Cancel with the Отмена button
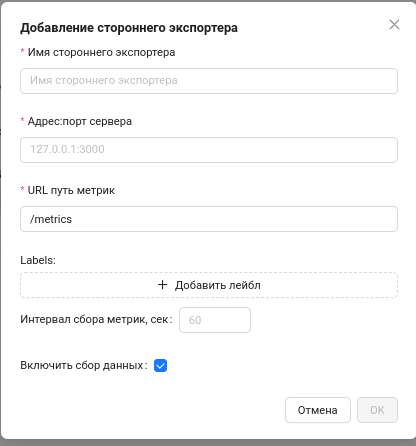Viewport: 416px width, 446px height. point(318,410)
